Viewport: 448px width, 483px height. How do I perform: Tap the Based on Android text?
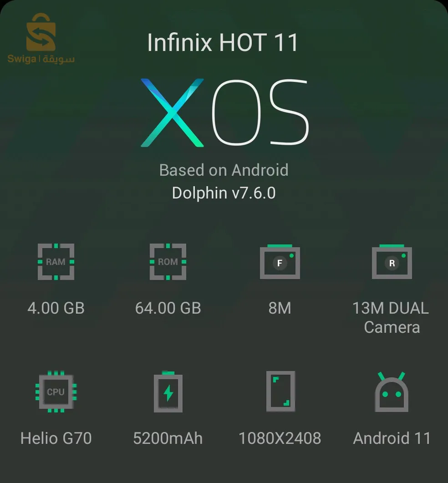point(224,170)
